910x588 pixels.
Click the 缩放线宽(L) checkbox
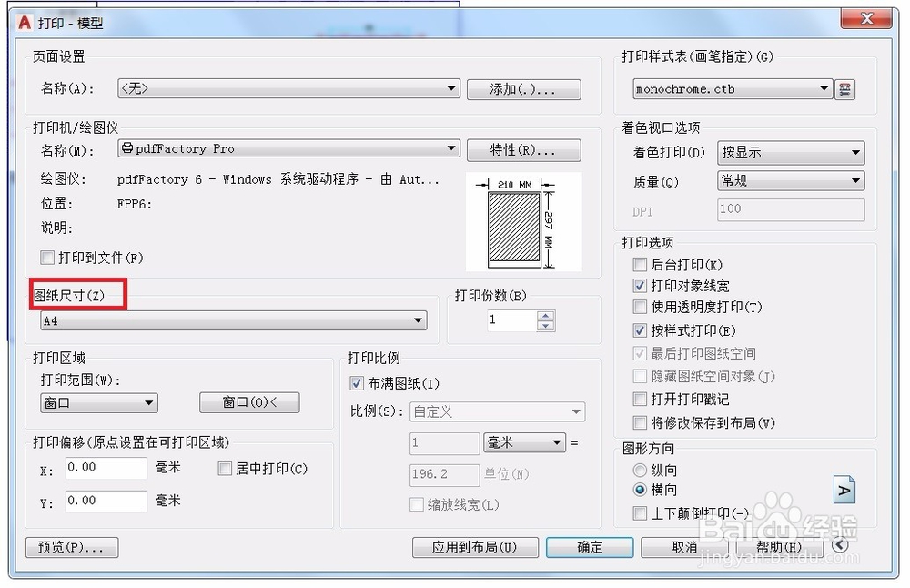click(x=416, y=504)
